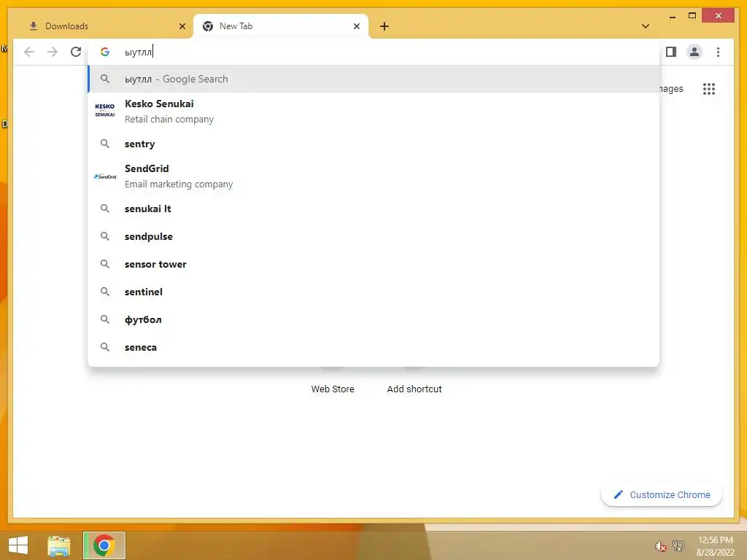Open the Web Store shortcut

[x=333, y=389]
